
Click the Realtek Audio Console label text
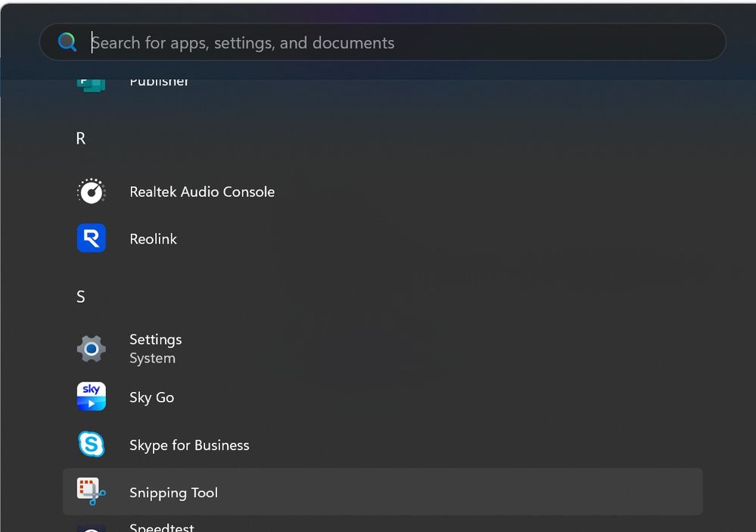click(202, 191)
